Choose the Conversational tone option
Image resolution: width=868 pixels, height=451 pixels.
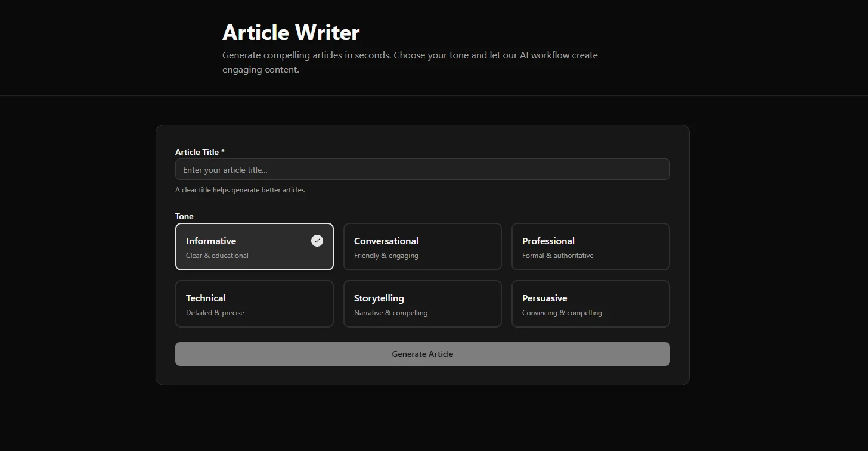[x=423, y=247]
